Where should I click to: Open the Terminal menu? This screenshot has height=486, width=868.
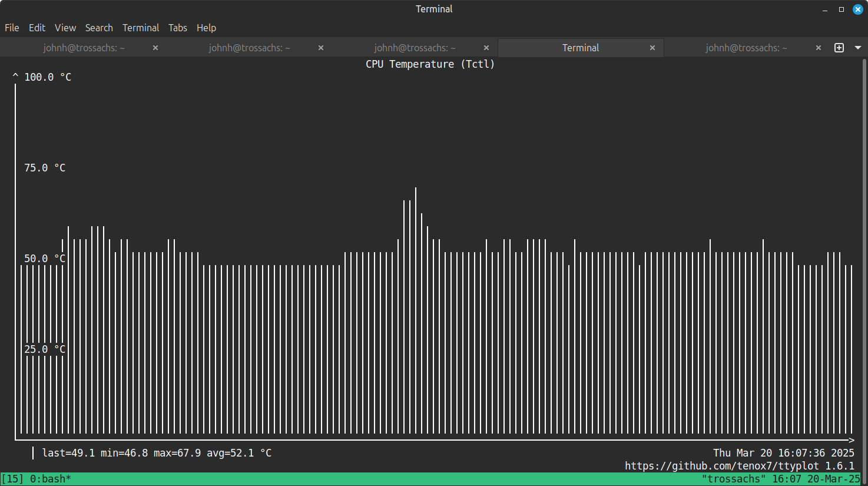coord(140,28)
